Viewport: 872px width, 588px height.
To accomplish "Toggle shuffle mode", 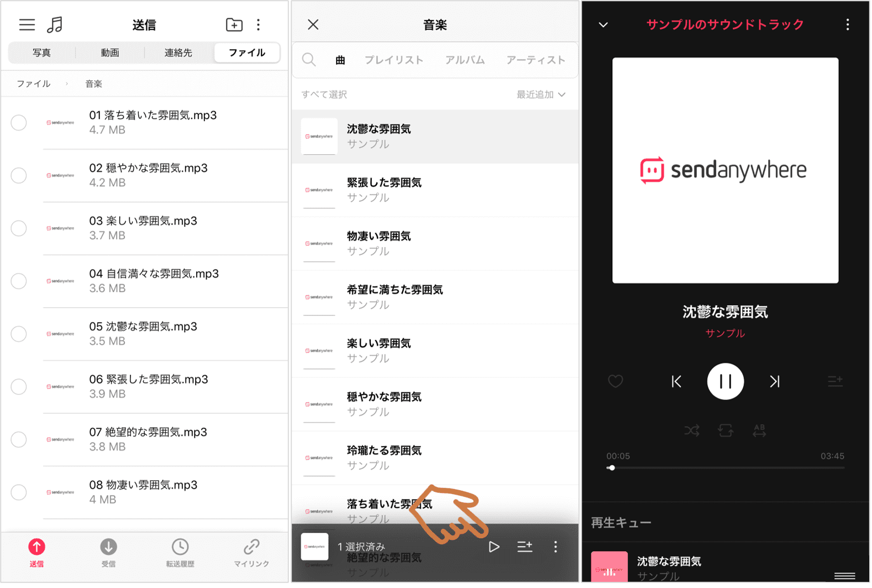I will coord(692,431).
